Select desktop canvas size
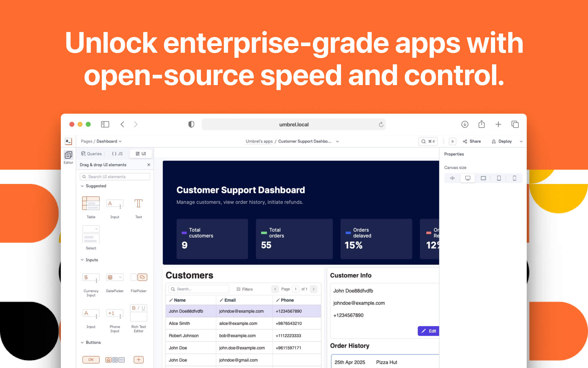Screen dimensions: 588x368 468,178
